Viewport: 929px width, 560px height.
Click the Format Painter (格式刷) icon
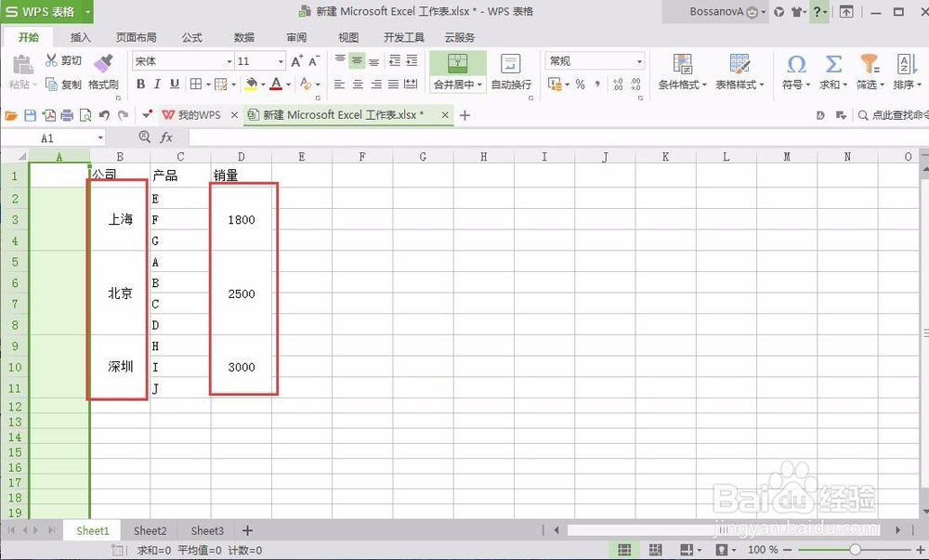[x=104, y=74]
